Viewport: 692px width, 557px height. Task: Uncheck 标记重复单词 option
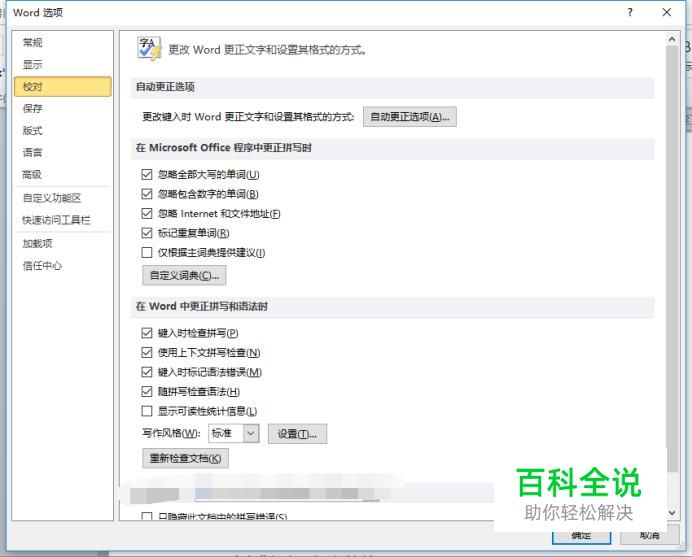147,233
